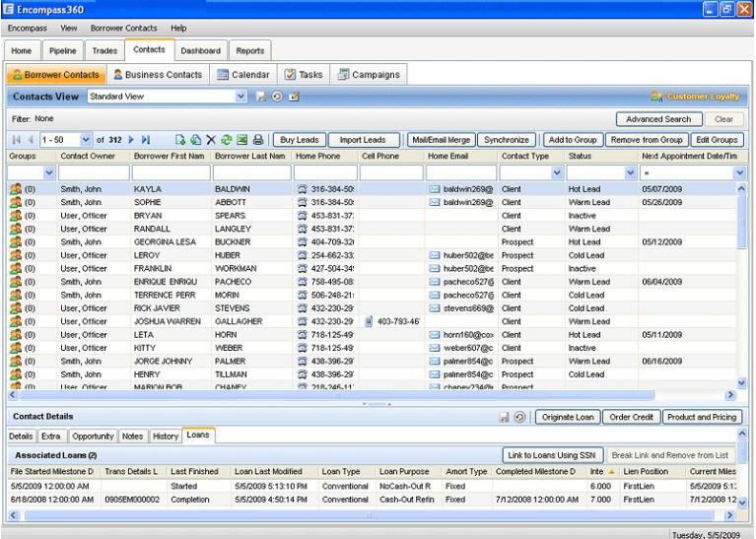Open the Groups filter dropdown

click(x=49, y=172)
